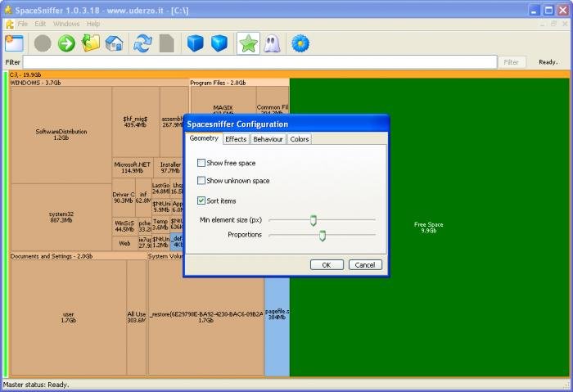
Task: Click OK in Spacesniffer Configuration
Action: tap(327, 265)
